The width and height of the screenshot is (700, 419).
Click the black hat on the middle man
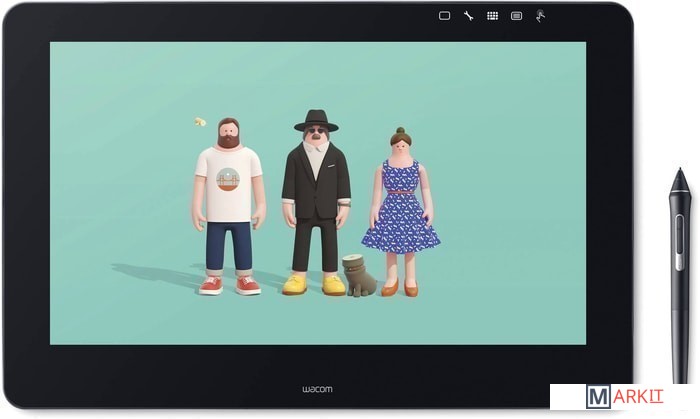click(315, 119)
